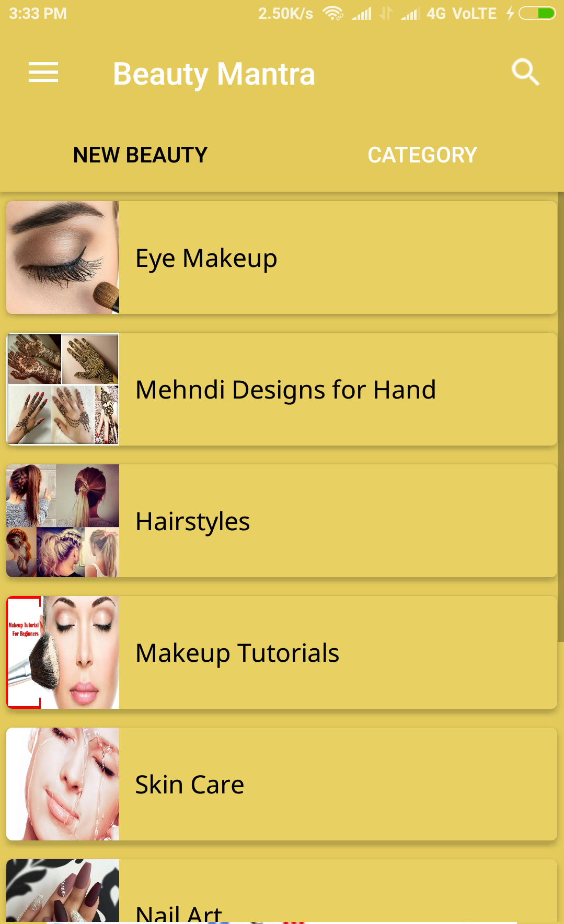The height and width of the screenshot is (924, 564).
Task: Tap the battery indicator in status bar
Action: pyautogui.click(x=537, y=13)
